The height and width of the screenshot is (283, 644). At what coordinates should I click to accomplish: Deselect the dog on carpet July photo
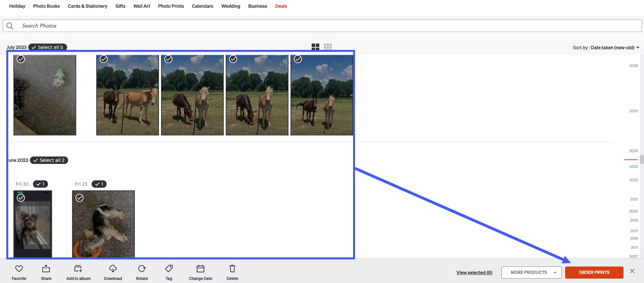(21, 59)
